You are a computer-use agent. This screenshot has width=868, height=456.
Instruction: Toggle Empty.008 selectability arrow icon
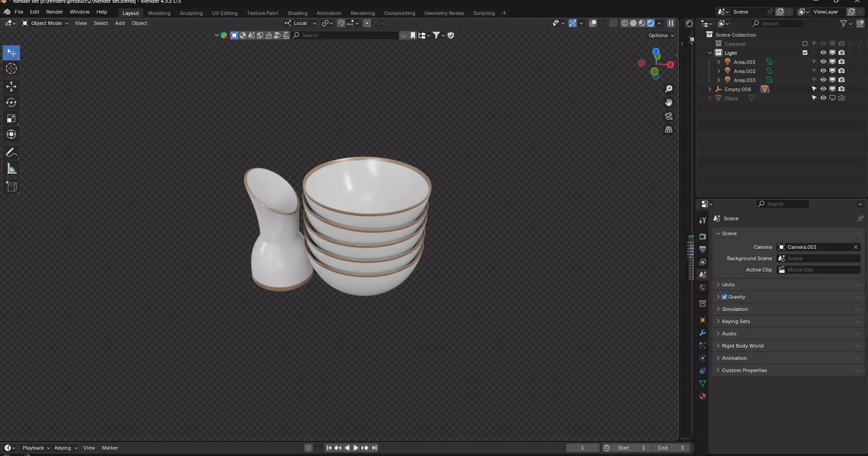point(814,89)
